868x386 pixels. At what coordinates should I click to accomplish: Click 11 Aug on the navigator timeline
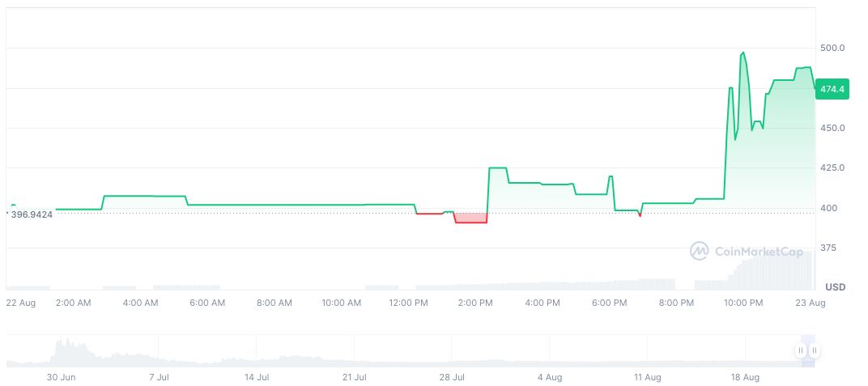click(x=648, y=377)
